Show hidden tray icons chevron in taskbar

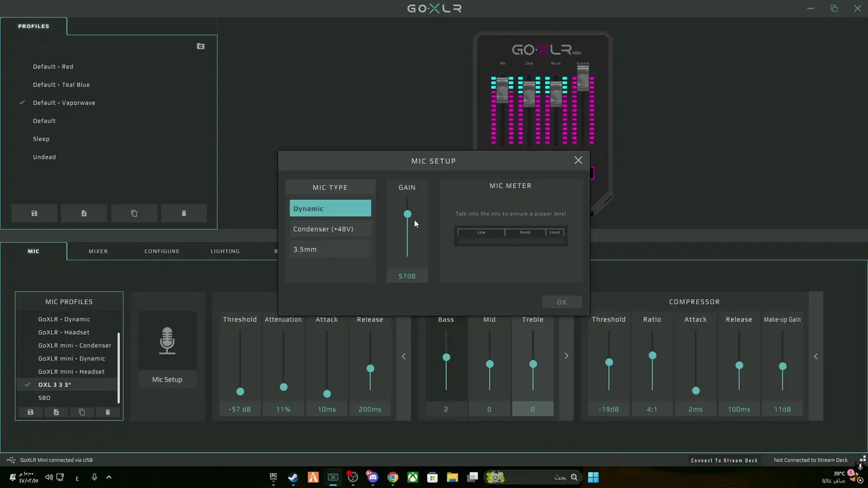108,477
